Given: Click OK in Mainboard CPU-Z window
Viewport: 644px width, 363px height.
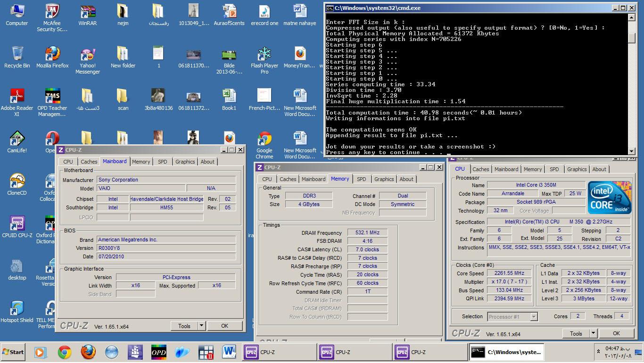Looking at the screenshot, I should [x=225, y=326].
